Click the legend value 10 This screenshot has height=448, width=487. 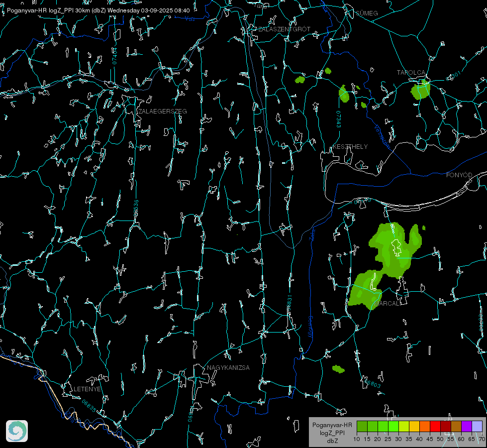[357, 439]
